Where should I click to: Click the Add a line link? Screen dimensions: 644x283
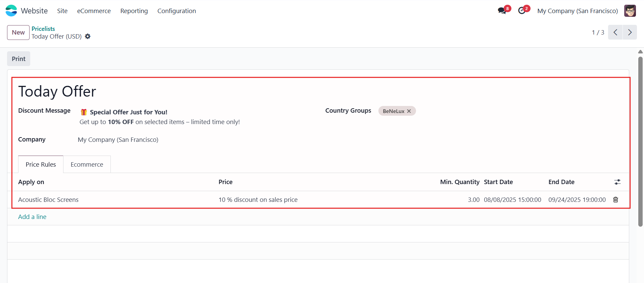32,217
